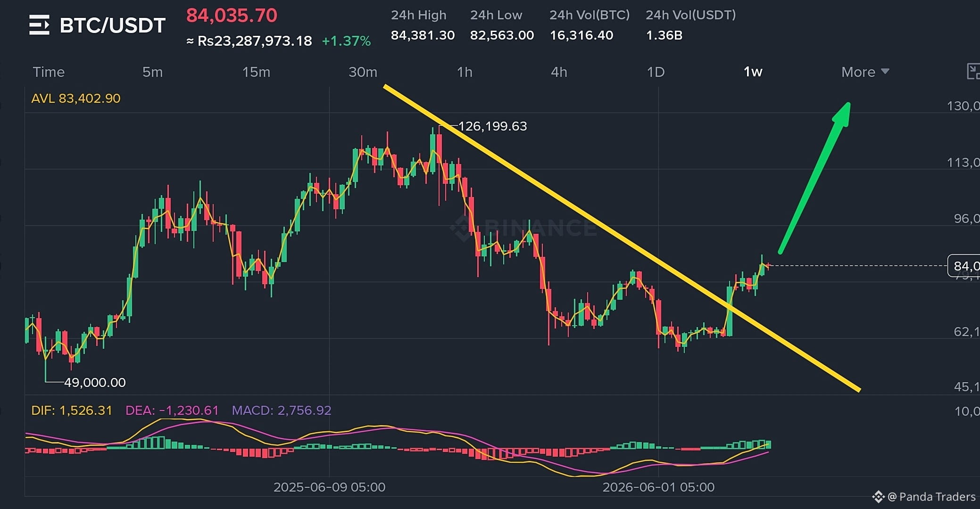Click the current price label 84,0 on axis
The height and width of the screenshot is (509, 980).
pyautogui.click(x=964, y=266)
